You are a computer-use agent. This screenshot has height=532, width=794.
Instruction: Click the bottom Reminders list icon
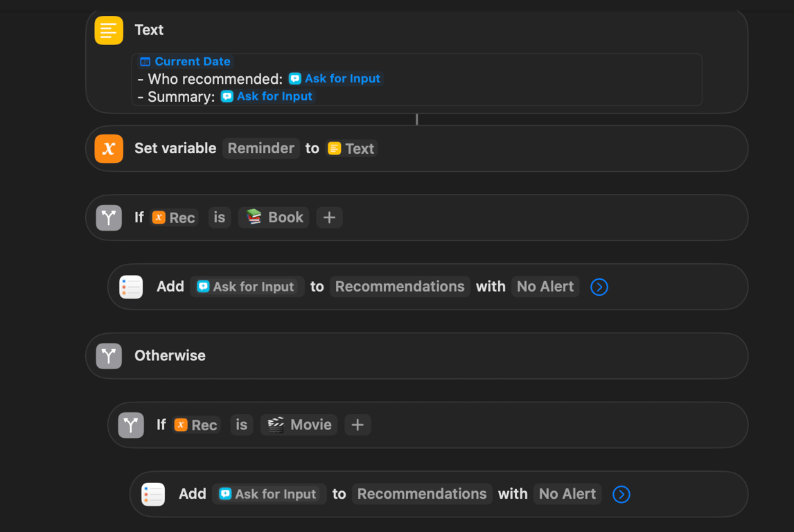[x=153, y=494]
